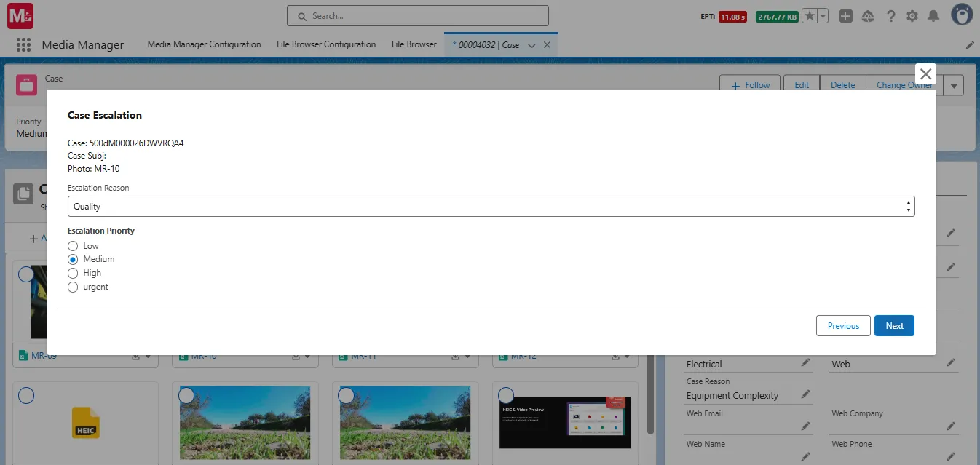Viewport: 980px width, 465px height.
Task: Click the Follow button
Action: tap(750, 85)
